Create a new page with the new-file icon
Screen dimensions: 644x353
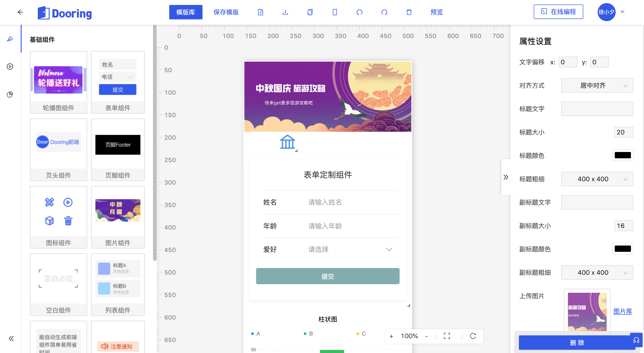point(261,12)
